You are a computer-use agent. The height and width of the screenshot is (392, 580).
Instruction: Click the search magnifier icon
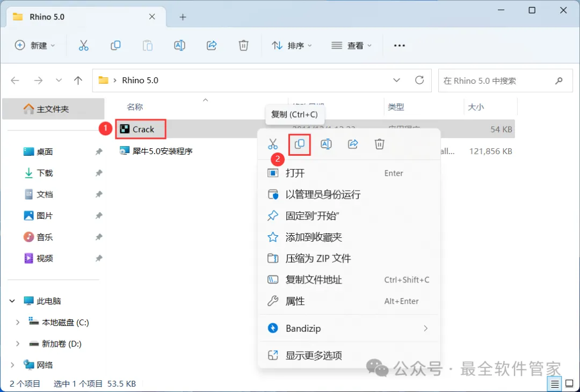pos(559,80)
